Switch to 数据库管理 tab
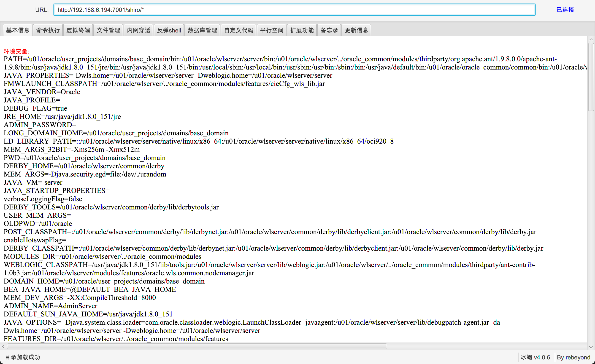The image size is (595, 364). click(202, 30)
